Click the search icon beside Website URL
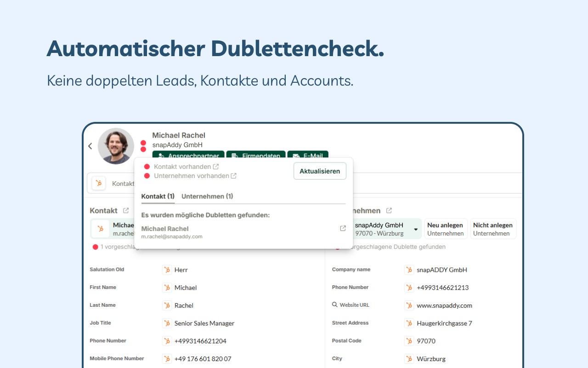This screenshot has height=368, width=588. coord(335,305)
